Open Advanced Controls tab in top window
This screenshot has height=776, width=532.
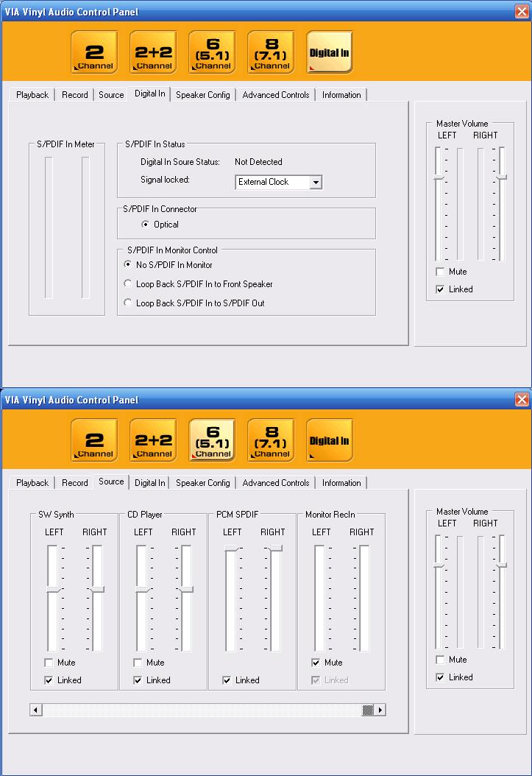point(276,94)
